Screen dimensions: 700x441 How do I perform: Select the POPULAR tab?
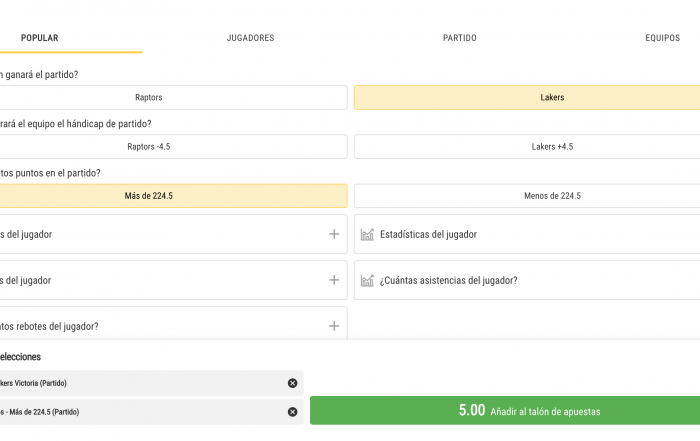[x=40, y=38]
